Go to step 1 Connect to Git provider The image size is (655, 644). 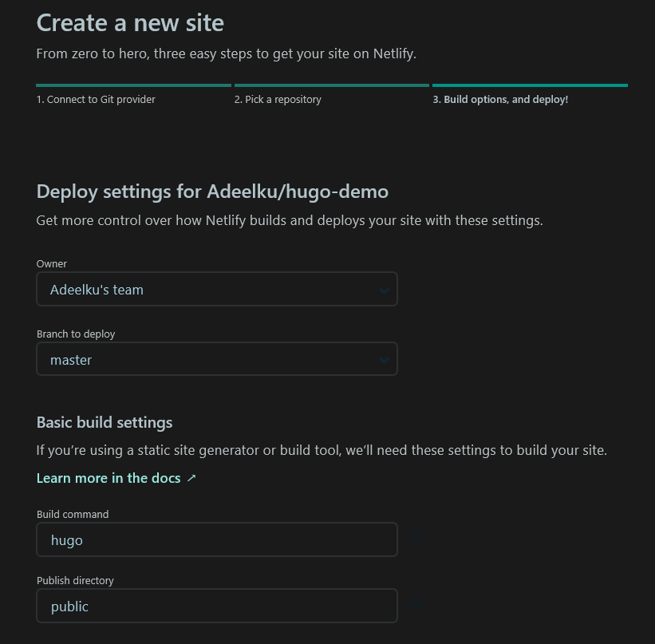[x=96, y=100]
